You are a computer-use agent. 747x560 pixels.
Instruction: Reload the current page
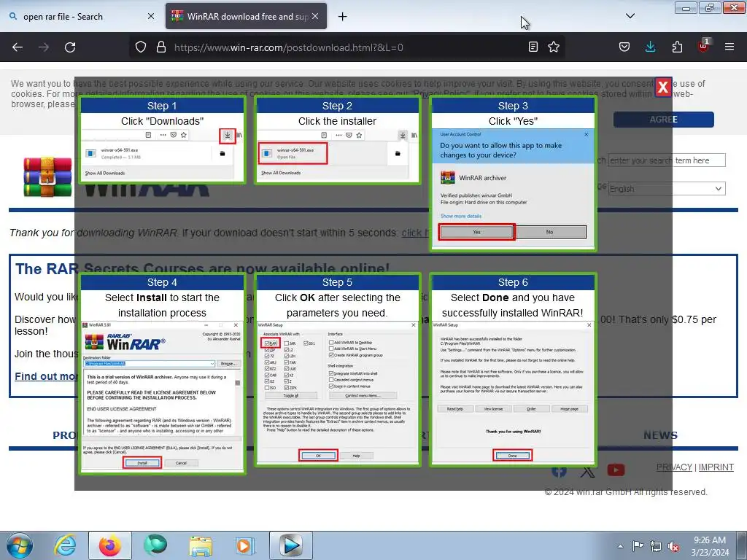(x=70, y=47)
